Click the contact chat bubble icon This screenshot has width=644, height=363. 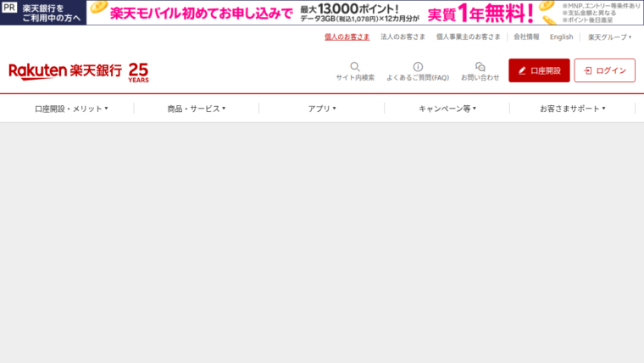pyautogui.click(x=480, y=67)
